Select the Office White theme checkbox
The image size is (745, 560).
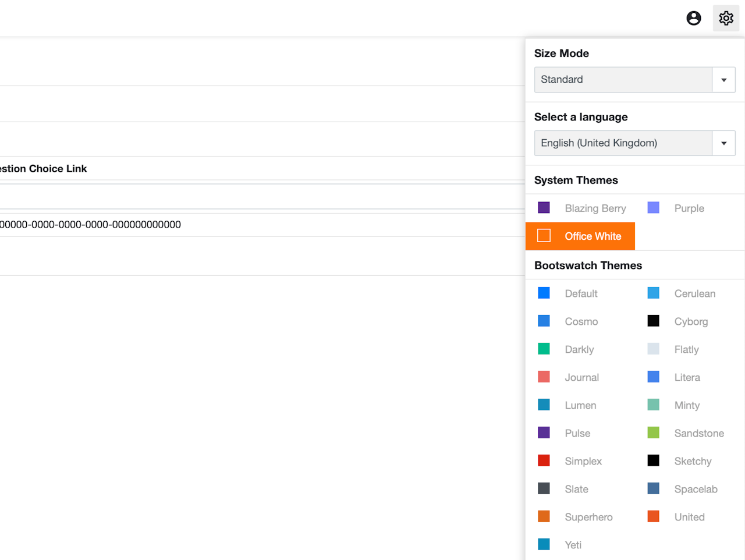click(544, 236)
